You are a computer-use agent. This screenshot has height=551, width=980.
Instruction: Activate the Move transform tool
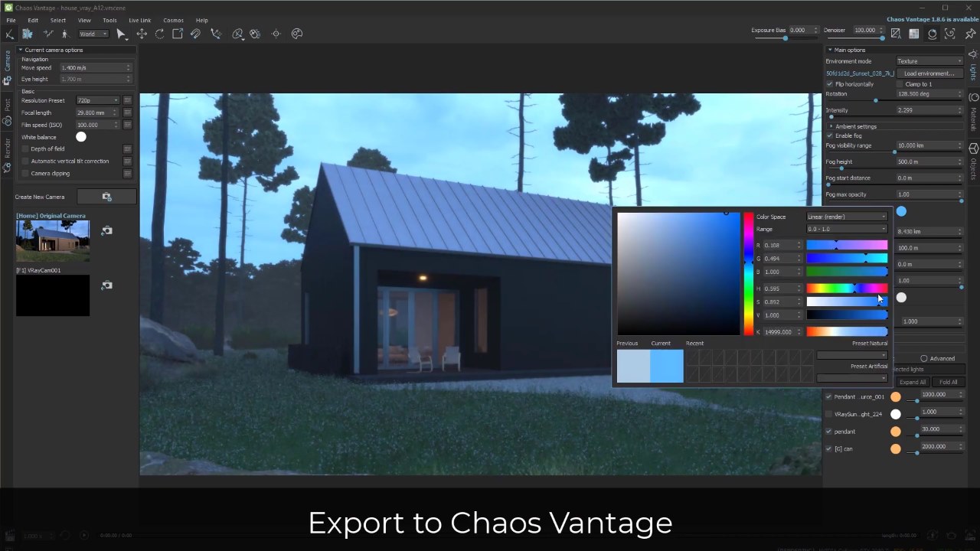pos(142,34)
